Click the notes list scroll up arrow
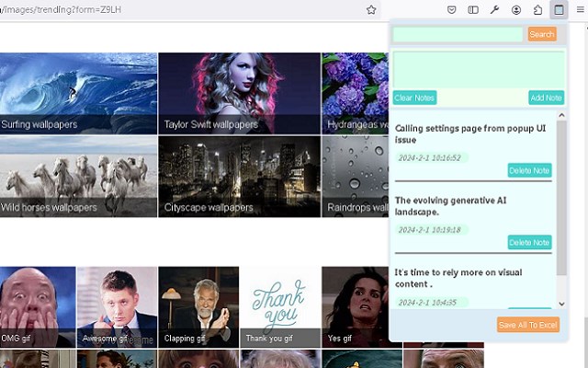The width and height of the screenshot is (588, 368). click(561, 115)
